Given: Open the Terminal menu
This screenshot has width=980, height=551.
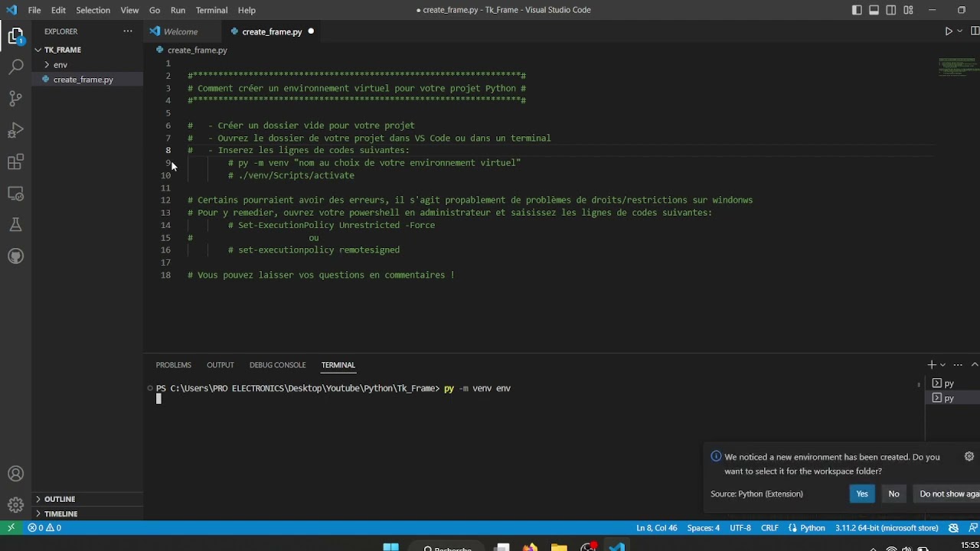Looking at the screenshot, I should pyautogui.click(x=211, y=10).
